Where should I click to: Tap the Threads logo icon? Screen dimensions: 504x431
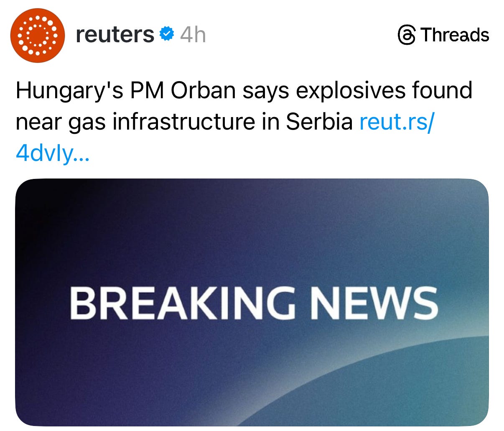(x=407, y=35)
